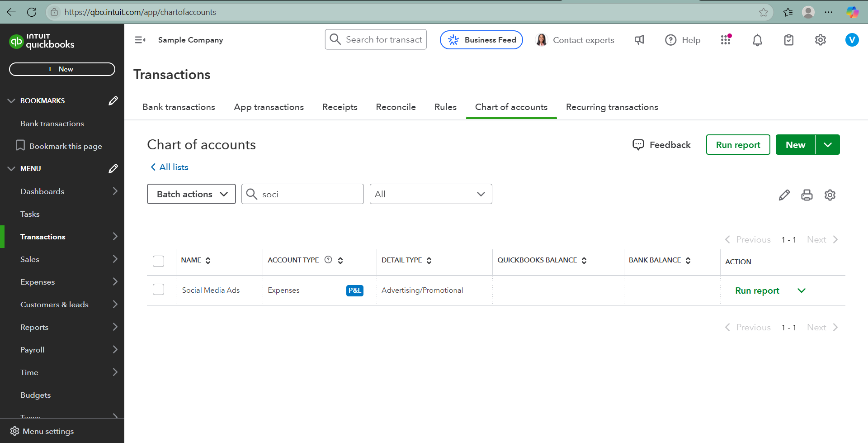Edit bookmarks with the pencil icon
This screenshot has height=443, width=868.
[113, 100]
